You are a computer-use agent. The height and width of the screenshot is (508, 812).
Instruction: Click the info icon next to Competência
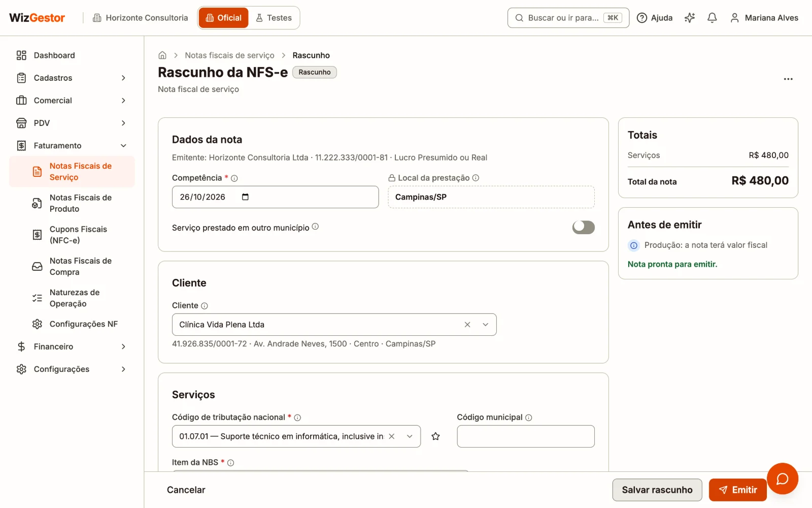234,178
